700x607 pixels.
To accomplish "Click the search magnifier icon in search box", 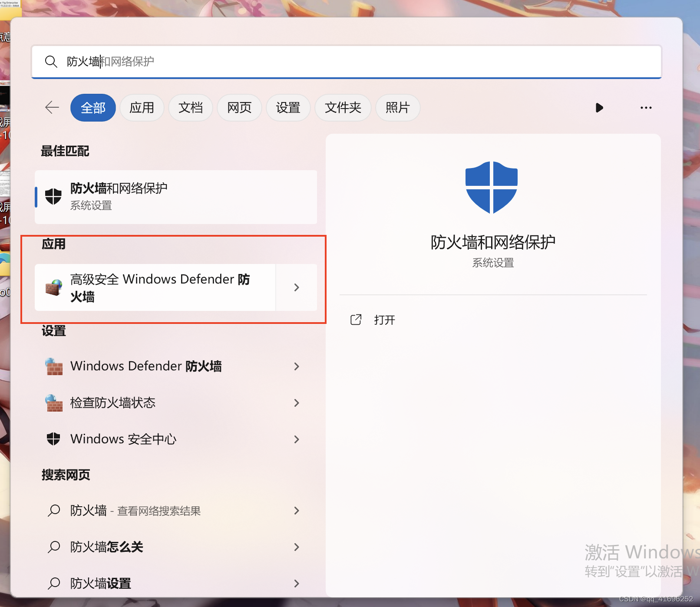I will click(x=51, y=62).
